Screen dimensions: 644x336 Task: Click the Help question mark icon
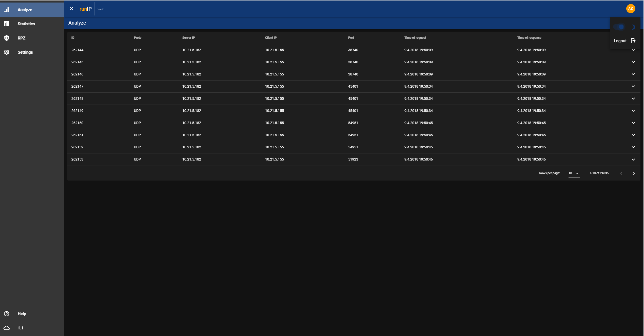(7, 314)
